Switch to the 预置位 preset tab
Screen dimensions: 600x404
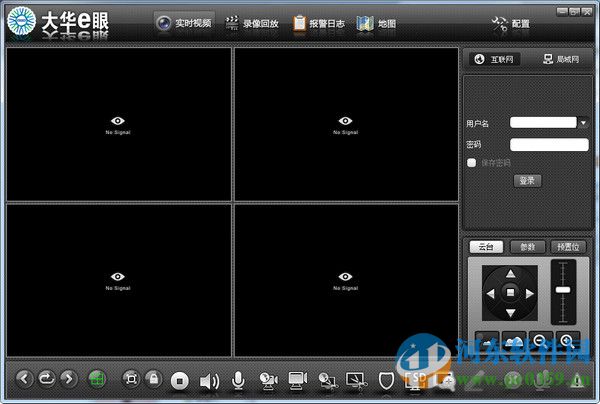coord(568,247)
